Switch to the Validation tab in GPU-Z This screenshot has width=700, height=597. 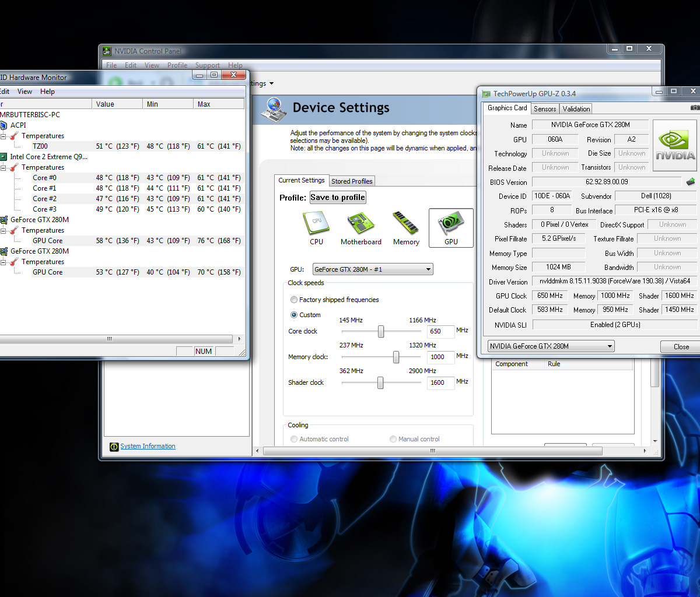click(x=576, y=109)
